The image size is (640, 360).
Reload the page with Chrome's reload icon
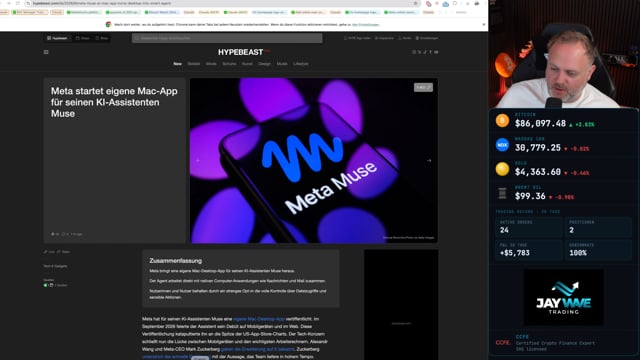tap(18, 3)
